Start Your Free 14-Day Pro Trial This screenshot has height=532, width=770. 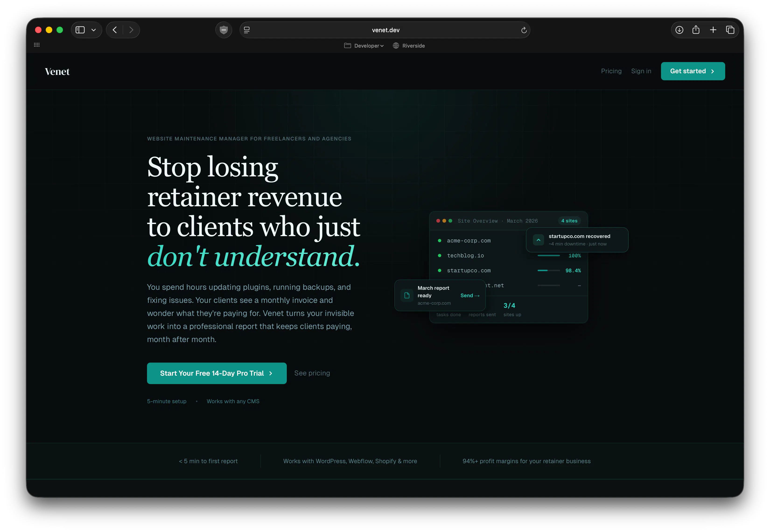click(x=217, y=373)
